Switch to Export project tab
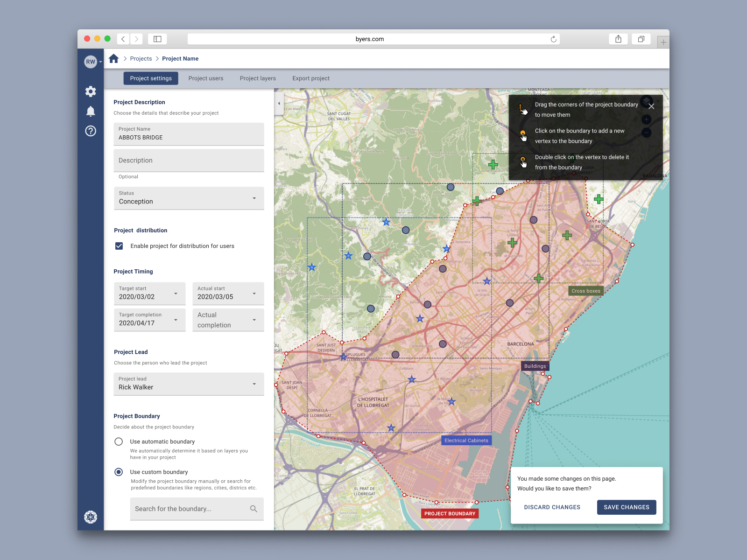 click(311, 78)
